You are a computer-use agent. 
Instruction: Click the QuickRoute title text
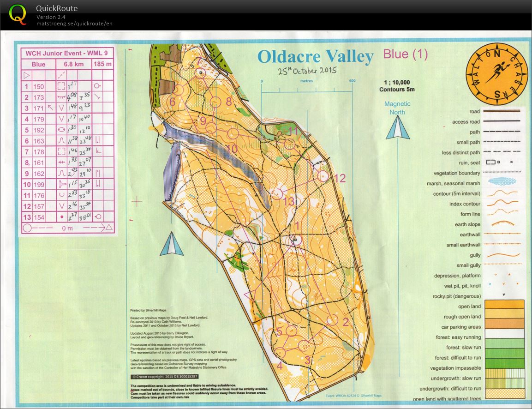click(57, 8)
